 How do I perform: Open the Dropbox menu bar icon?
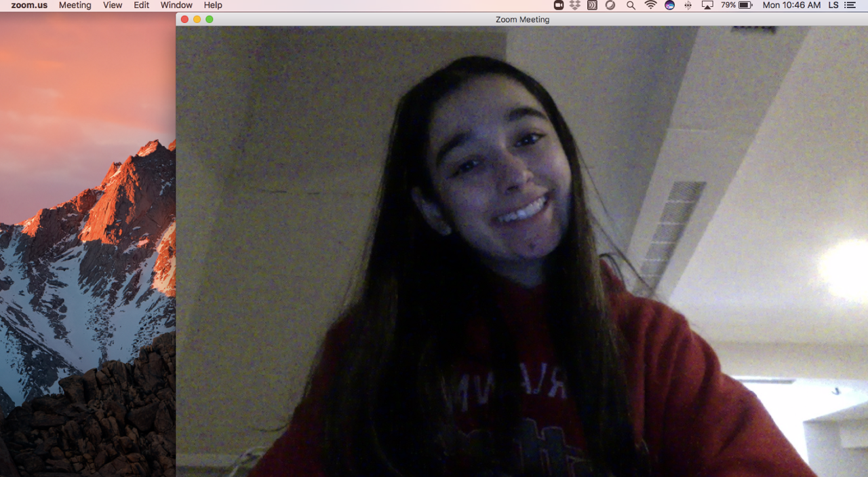[575, 5]
